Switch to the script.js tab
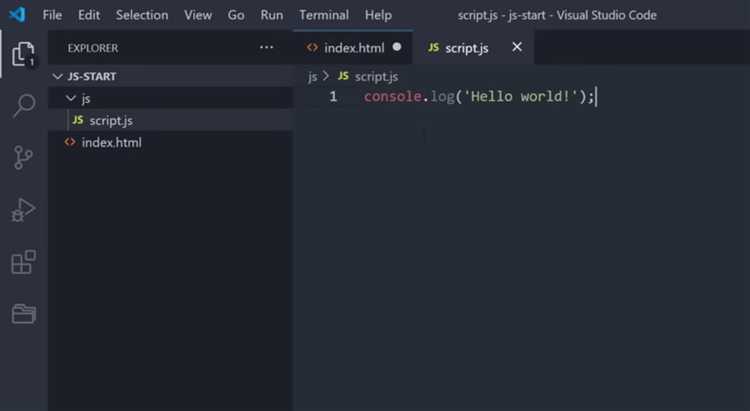750x411 pixels. tap(474, 47)
